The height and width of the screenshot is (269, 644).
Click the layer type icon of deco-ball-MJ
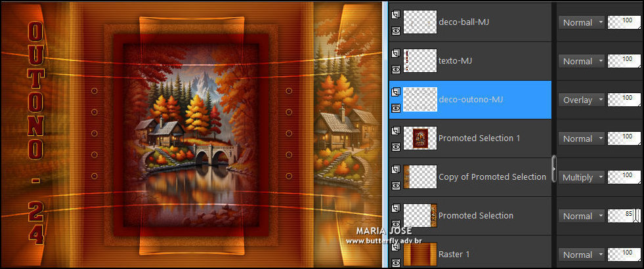pyautogui.click(x=396, y=14)
